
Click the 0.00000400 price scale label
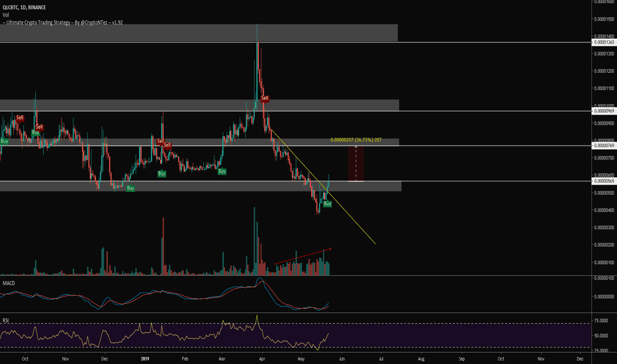(x=604, y=210)
